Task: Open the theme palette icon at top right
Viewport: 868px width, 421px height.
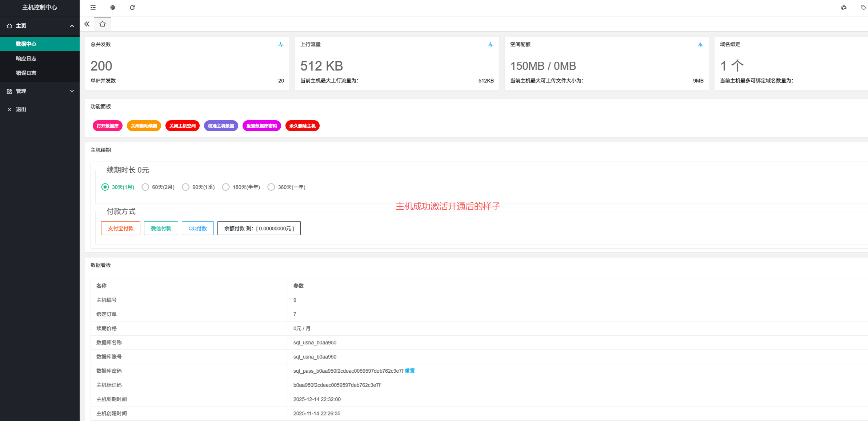Action: (843, 7)
